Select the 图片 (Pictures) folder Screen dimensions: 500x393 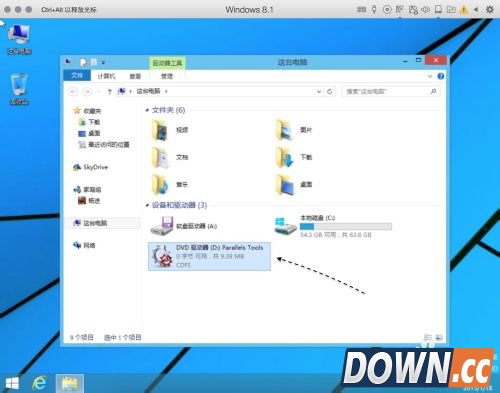click(294, 130)
